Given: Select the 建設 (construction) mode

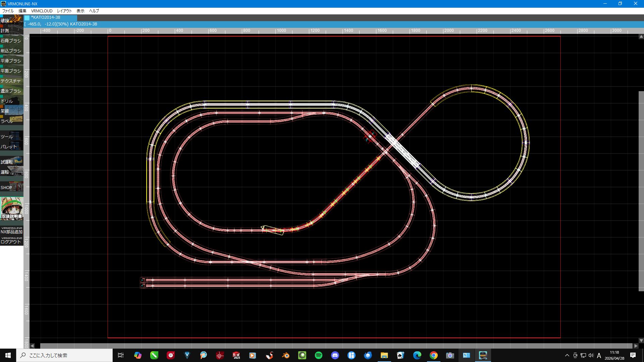Looking at the screenshot, I should [12, 19].
